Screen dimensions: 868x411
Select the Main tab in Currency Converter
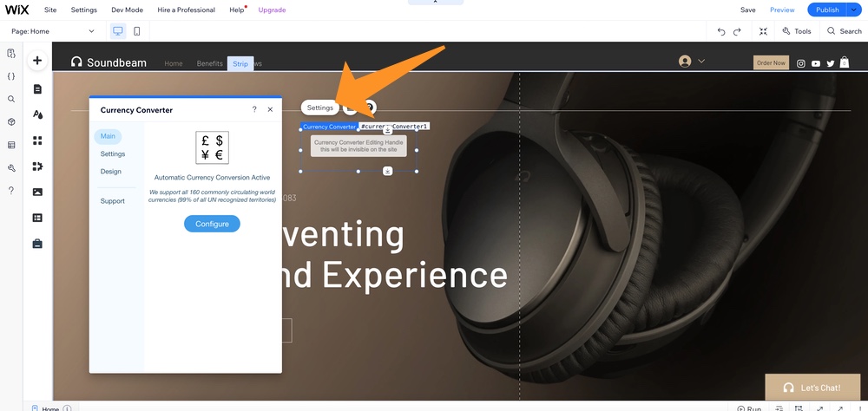[108, 136]
